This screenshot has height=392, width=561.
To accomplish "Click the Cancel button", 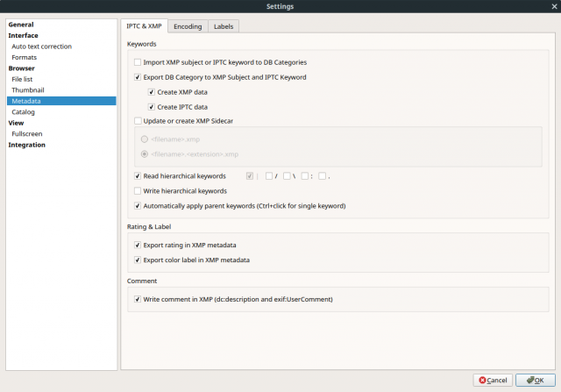I will pos(493,381).
